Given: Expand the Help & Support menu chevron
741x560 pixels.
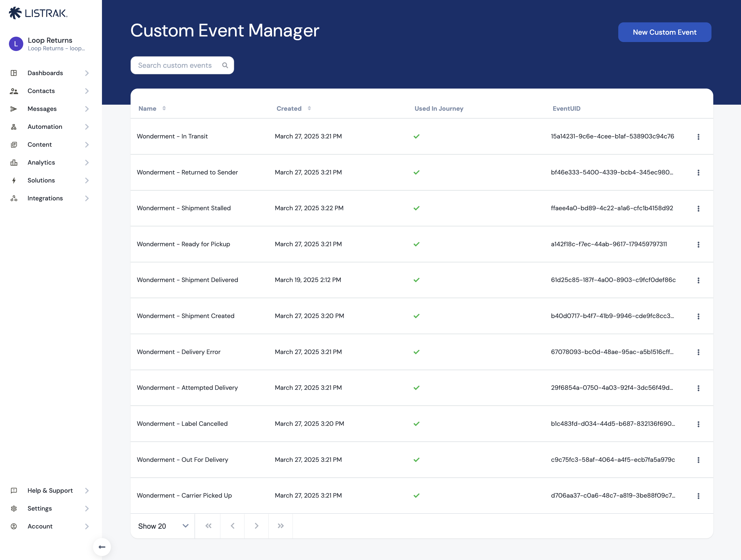Looking at the screenshot, I should click(x=87, y=491).
